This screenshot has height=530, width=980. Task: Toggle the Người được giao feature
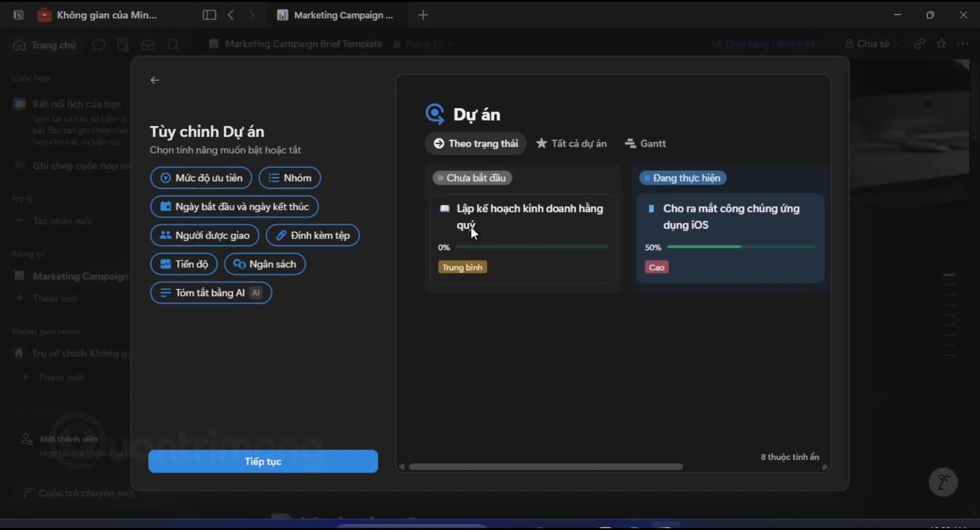(x=205, y=235)
